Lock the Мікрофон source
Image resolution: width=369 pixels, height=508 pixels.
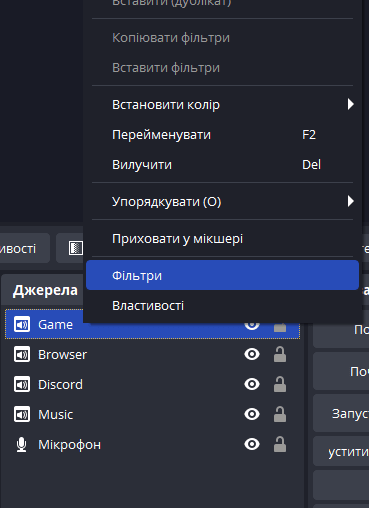coord(280,444)
